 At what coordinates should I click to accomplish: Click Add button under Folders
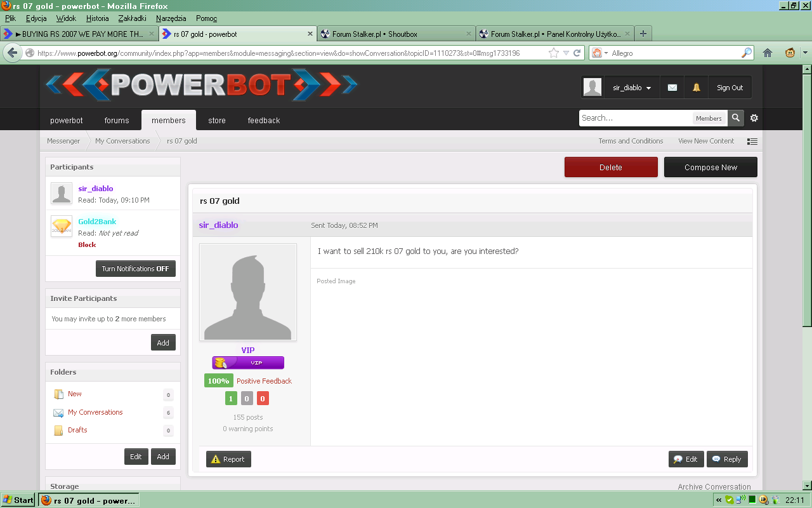163,457
